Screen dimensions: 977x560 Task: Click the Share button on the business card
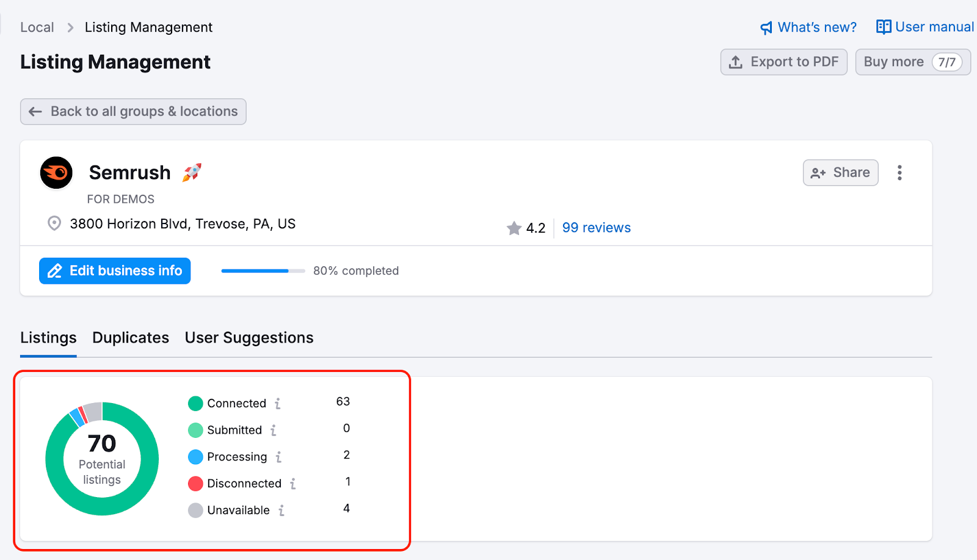click(x=840, y=173)
